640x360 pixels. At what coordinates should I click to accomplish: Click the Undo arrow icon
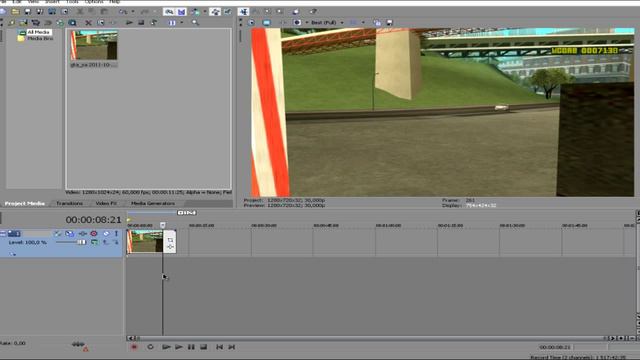click(x=123, y=11)
